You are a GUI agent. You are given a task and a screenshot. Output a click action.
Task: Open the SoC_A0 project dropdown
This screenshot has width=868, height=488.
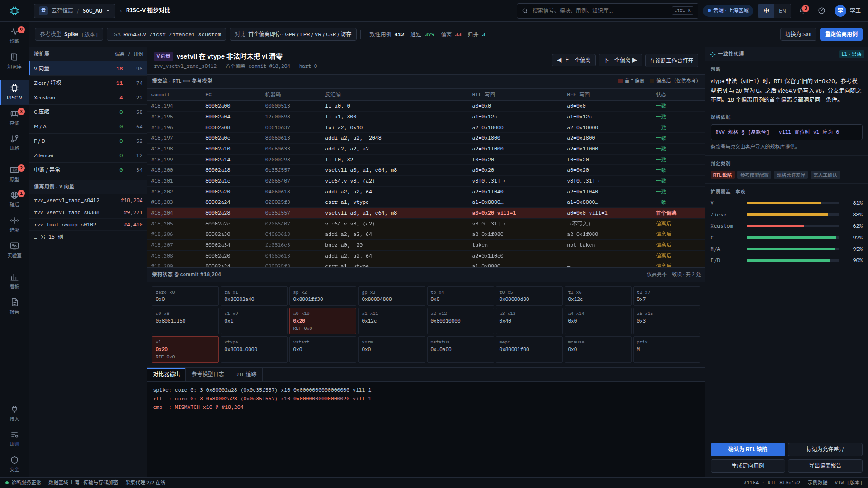point(75,10)
